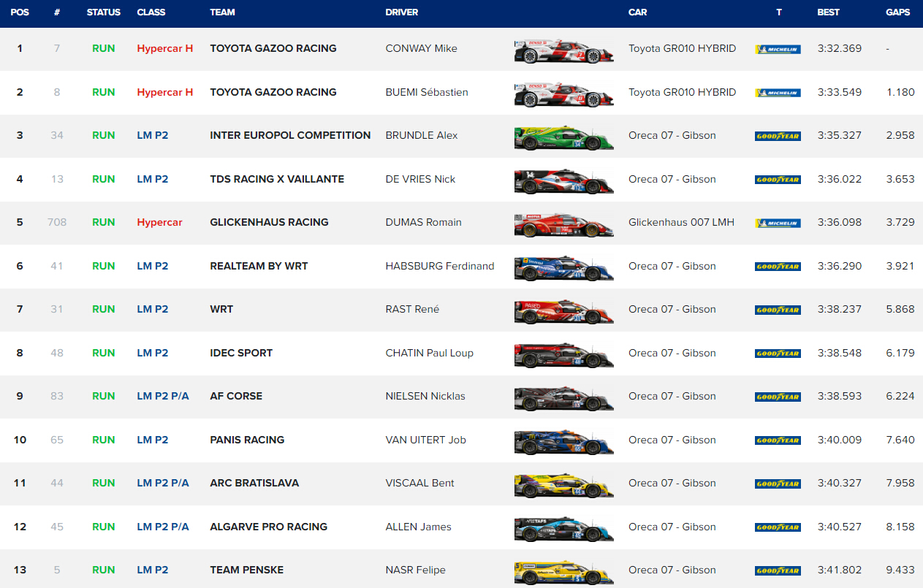Click the red #708 Glickenhaus car image
Screen dimensions: 923x588
563,225
